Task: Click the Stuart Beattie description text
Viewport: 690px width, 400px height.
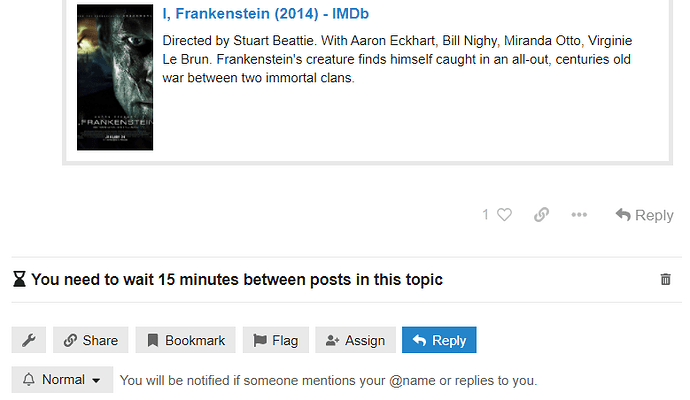Action: (397, 59)
